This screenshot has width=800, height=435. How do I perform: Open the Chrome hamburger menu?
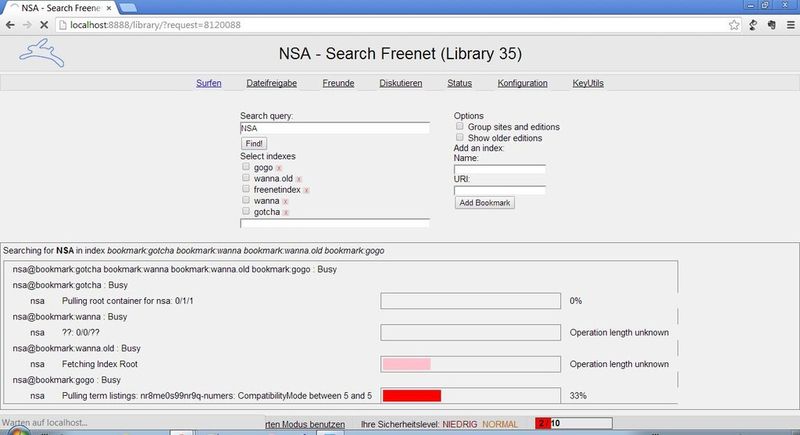pyautogui.click(x=790, y=25)
